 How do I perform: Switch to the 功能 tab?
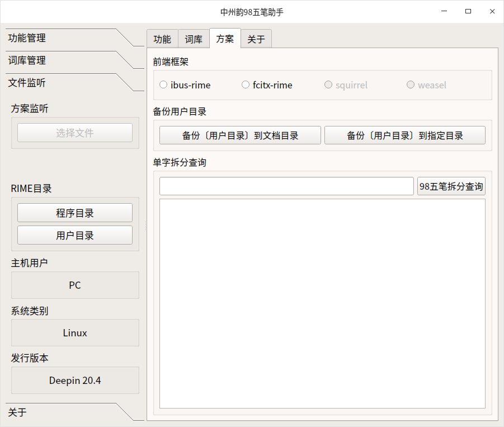(x=162, y=39)
